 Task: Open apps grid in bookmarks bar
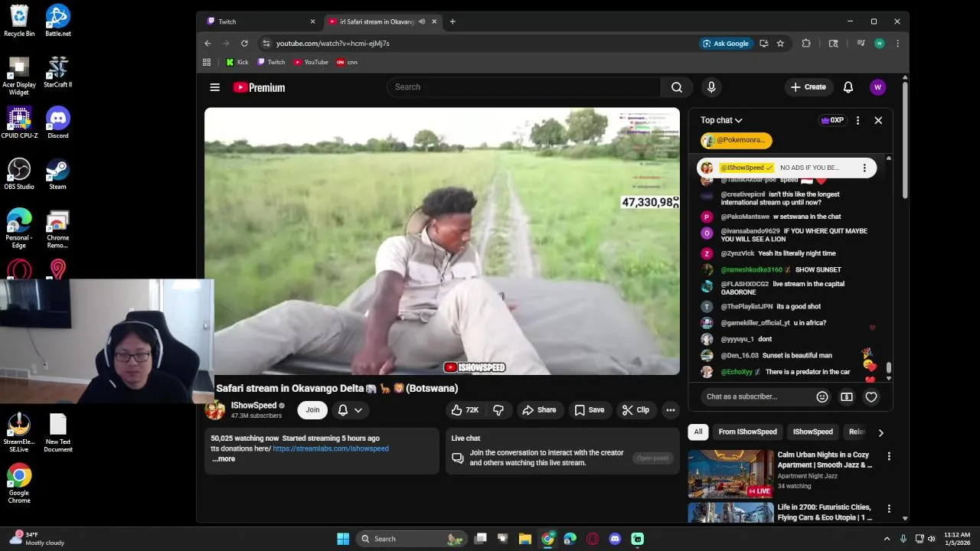(x=207, y=62)
